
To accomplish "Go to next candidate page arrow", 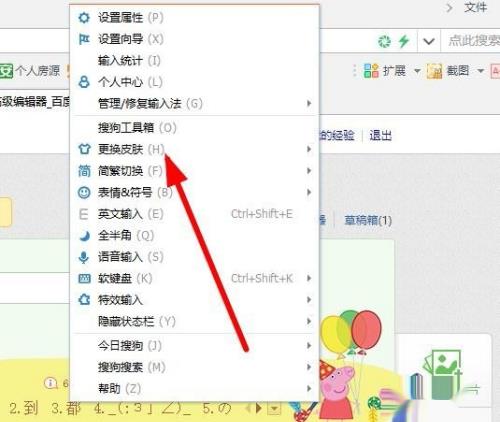I will [x=259, y=408].
